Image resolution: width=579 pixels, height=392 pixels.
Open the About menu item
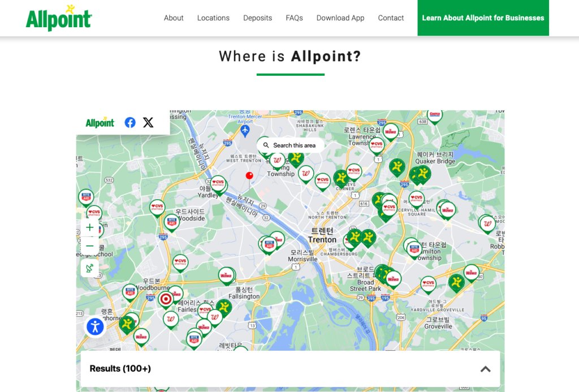(x=174, y=18)
